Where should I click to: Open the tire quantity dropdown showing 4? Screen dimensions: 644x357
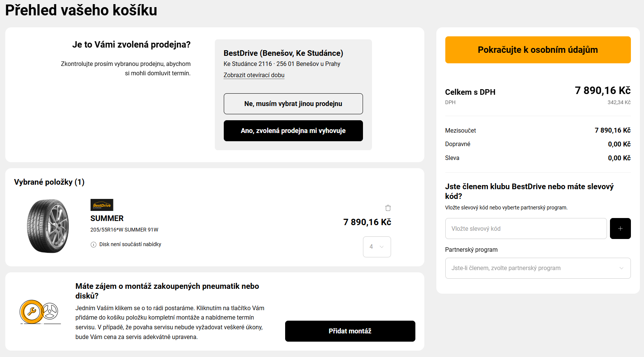coord(377,247)
